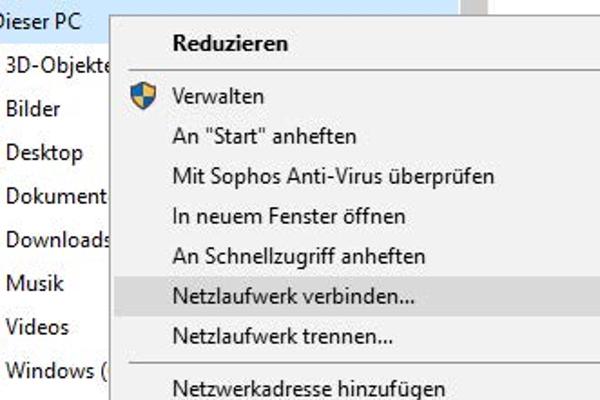Select An "Start" anheften
The width and height of the screenshot is (600, 400).
[x=264, y=136]
